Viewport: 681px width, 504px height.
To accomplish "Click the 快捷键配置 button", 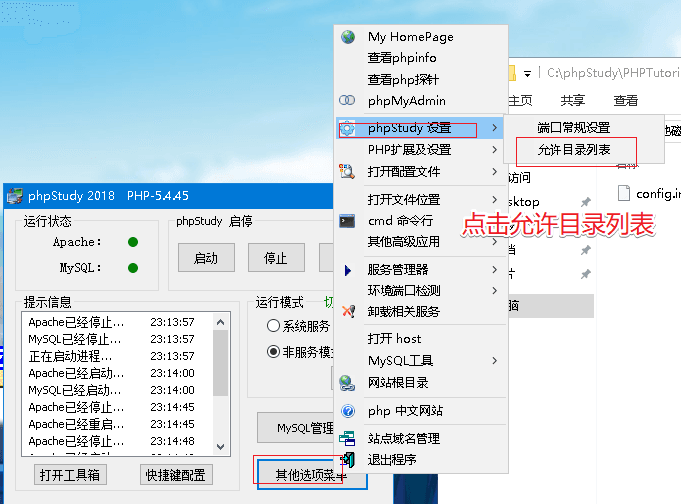I will tap(176, 474).
